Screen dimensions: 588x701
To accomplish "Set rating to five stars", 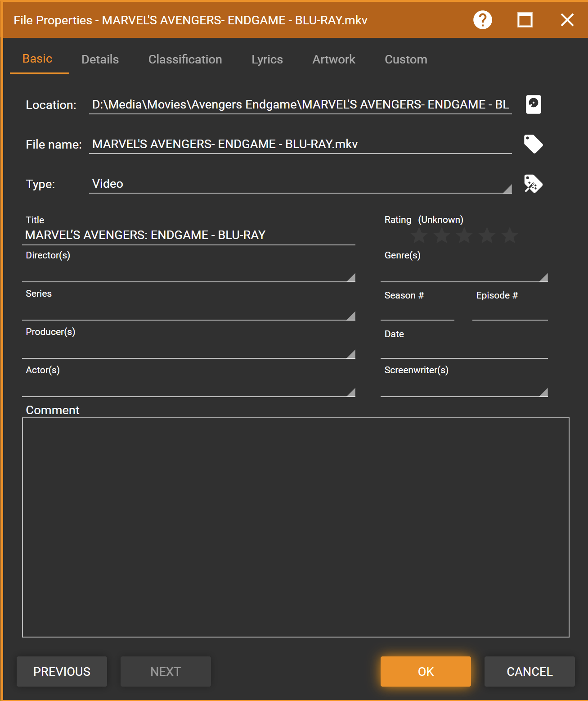I will [x=509, y=235].
